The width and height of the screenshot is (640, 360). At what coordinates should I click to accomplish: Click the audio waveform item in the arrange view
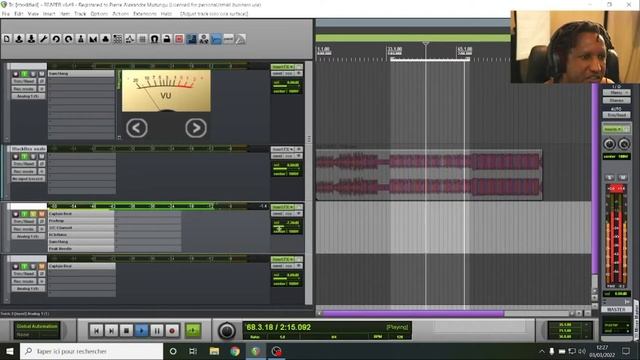tap(429, 175)
